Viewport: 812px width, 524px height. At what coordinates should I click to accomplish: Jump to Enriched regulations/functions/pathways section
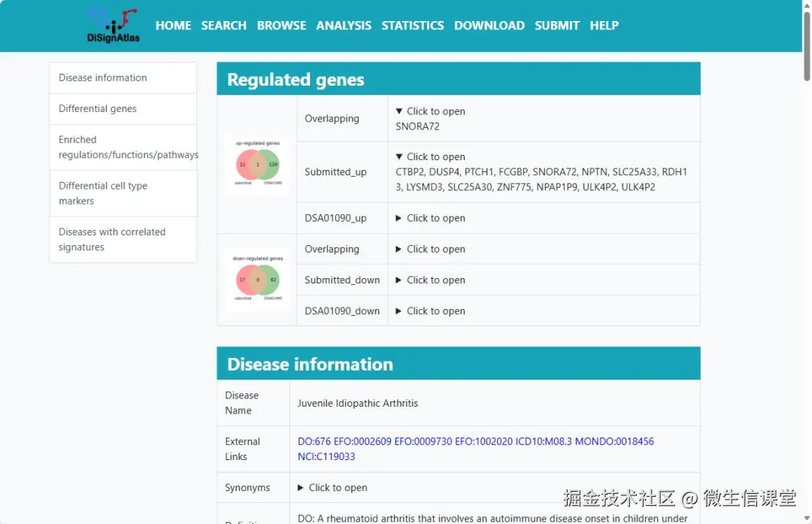(123, 147)
